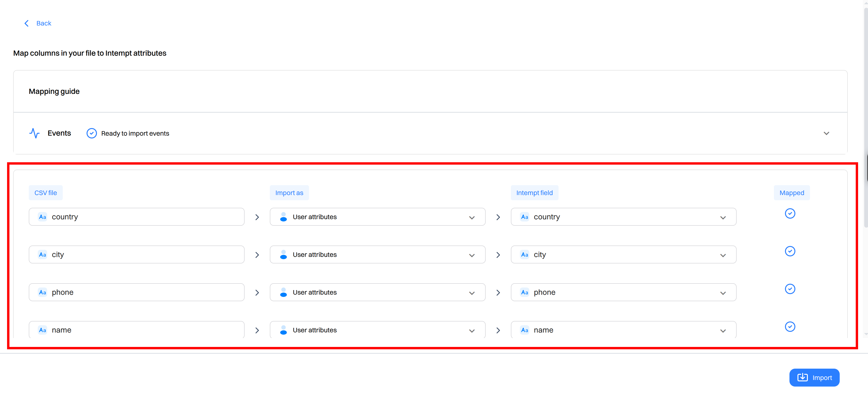Click arrow before Intempt city field
868x400 pixels.
pyautogui.click(x=498, y=255)
